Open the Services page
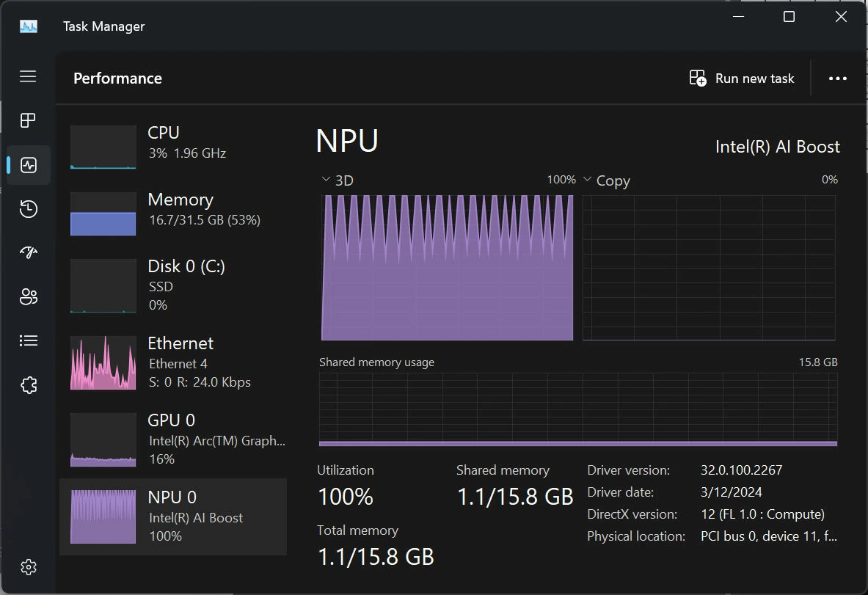868x595 pixels. tap(28, 384)
